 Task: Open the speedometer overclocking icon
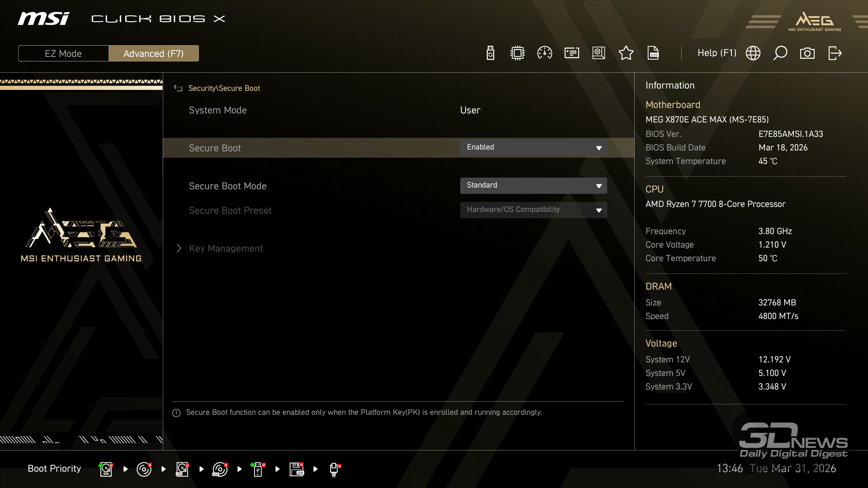point(544,53)
